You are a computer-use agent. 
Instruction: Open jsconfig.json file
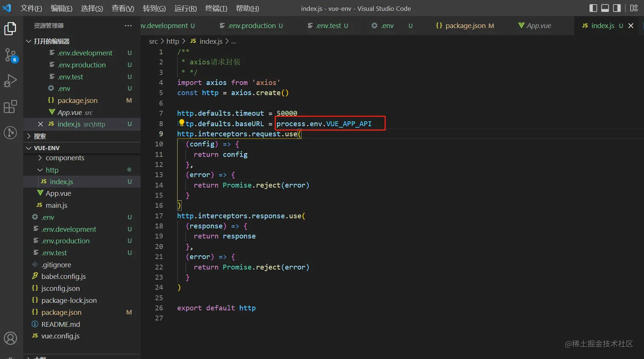[x=82, y=288]
